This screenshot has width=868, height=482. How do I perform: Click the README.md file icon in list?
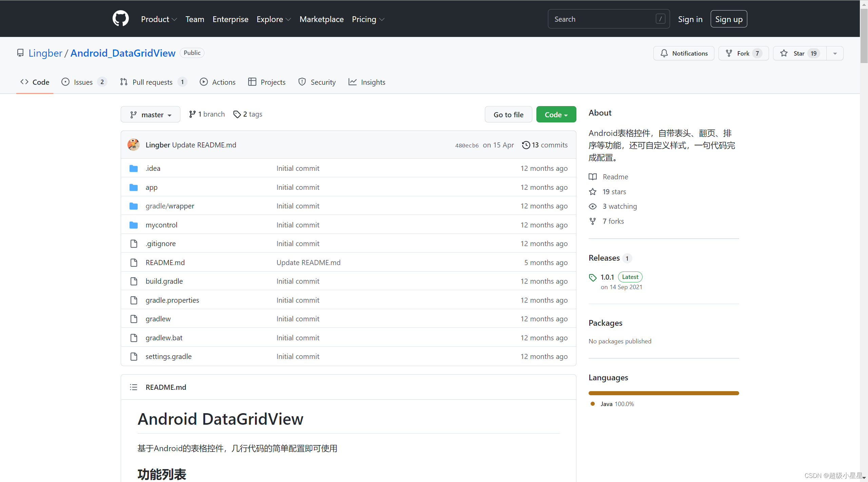point(134,263)
